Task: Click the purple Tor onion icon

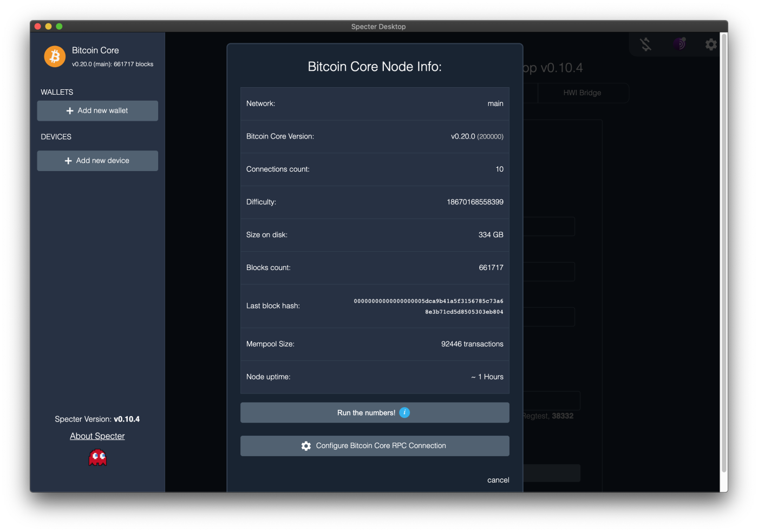Action: 679,44
